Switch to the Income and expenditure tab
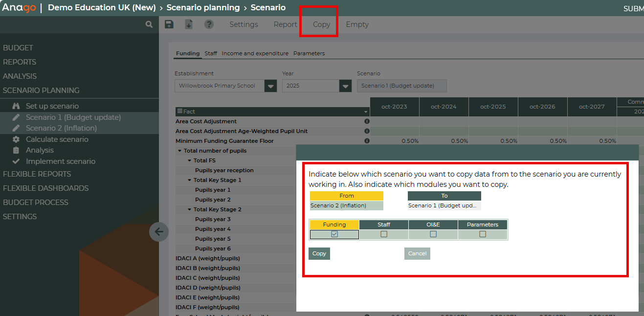The width and height of the screenshot is (644, 316). (x=255, y=53)
